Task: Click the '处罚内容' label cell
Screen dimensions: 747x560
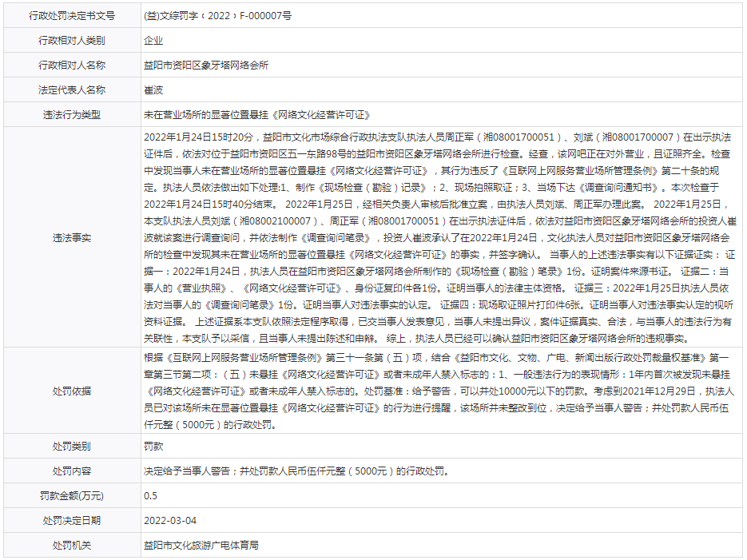Action: tap(72, 471)
